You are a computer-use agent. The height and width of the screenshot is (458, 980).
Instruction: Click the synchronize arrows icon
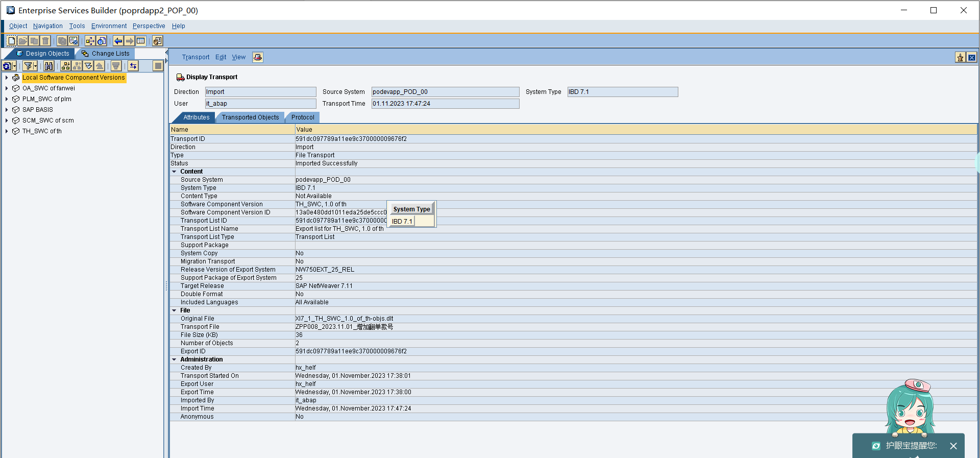133,66
